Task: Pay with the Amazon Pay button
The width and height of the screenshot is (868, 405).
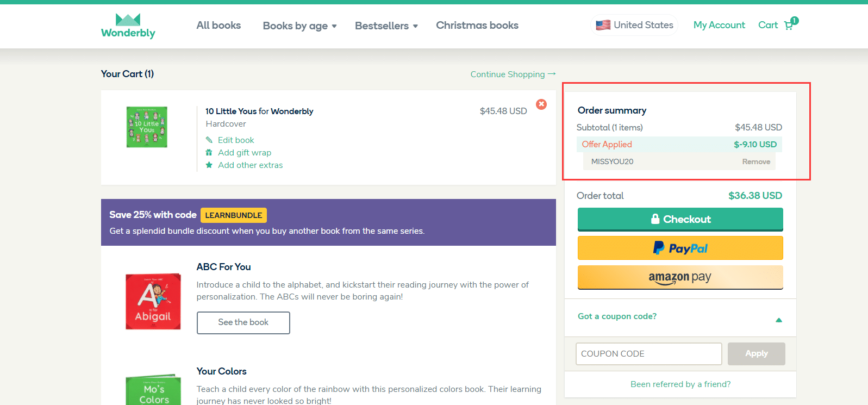Action: (680, 277)
